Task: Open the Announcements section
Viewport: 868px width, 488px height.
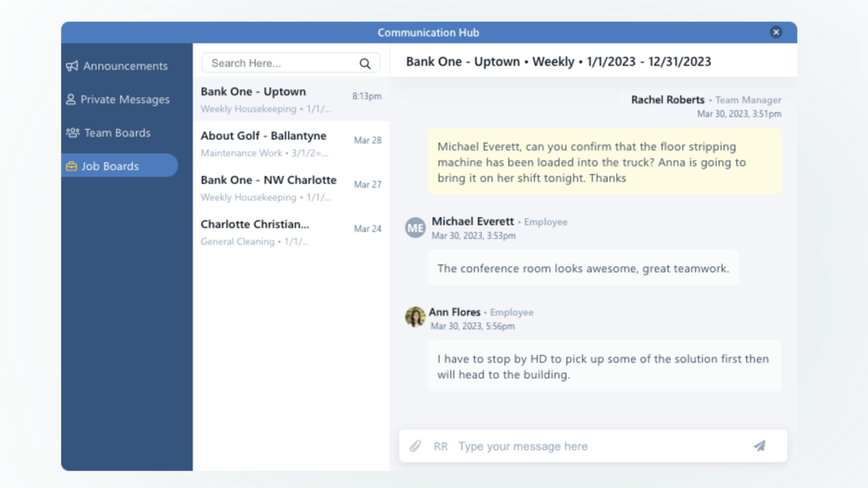Action: [x=125, y=66]
